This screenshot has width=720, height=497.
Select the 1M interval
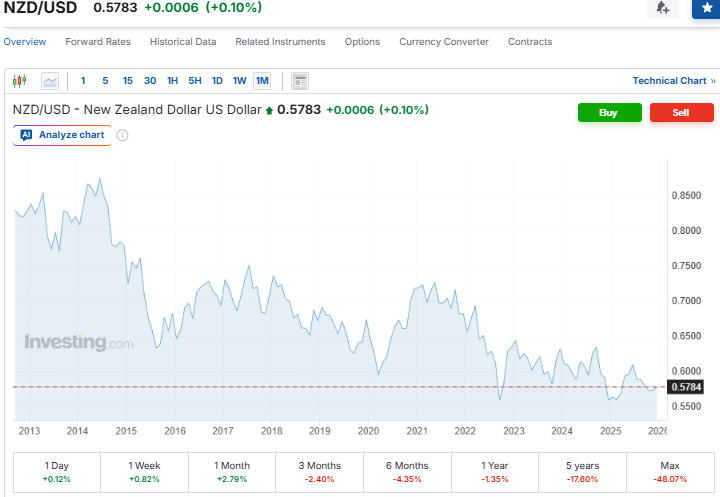(262, 81)
